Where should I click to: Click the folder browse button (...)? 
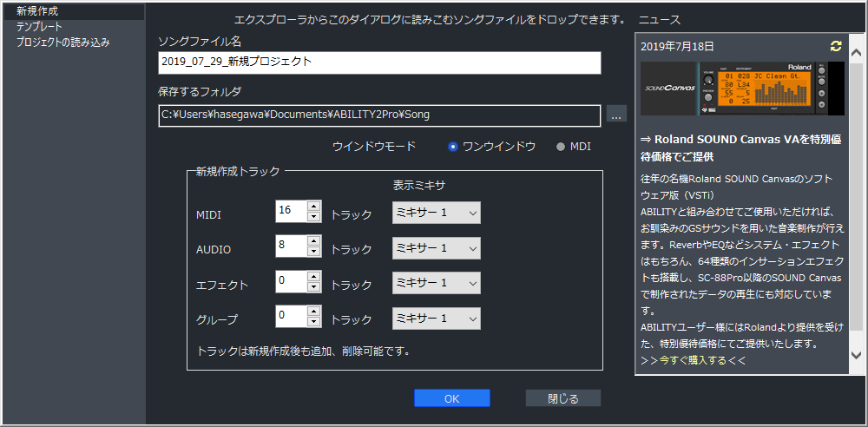[615, 115]
